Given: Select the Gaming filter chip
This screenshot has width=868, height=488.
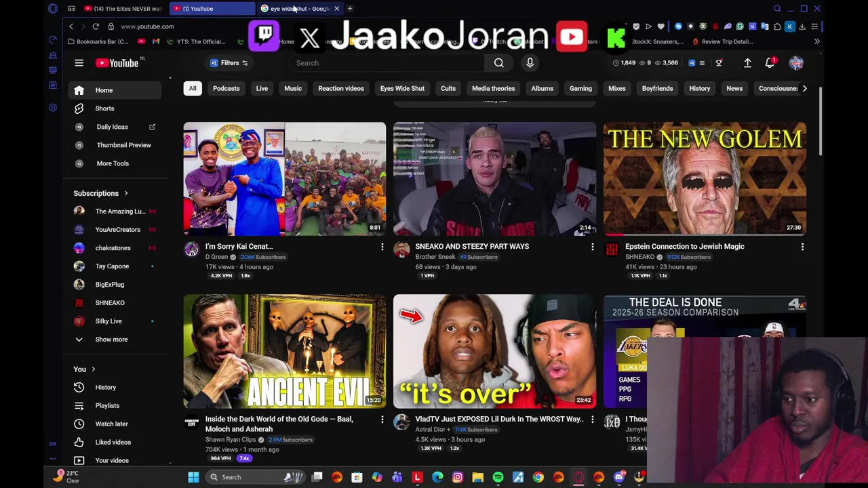Looking at the screenshot, I should pos(580,88).
